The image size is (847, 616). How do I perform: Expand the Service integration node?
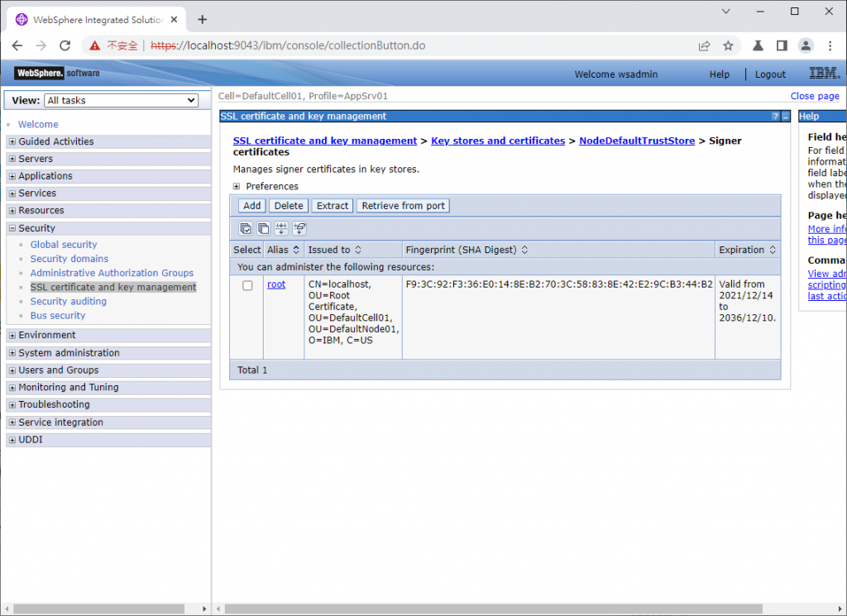point(12,423)
